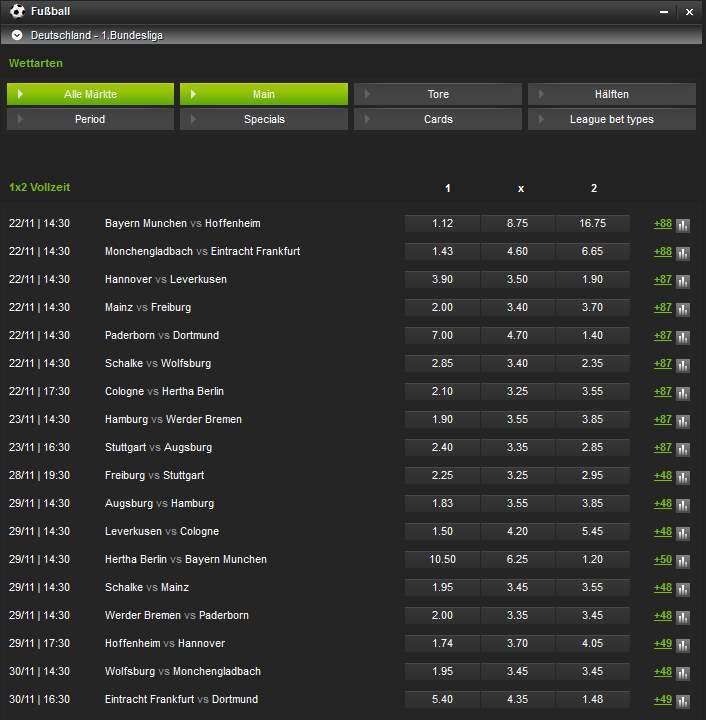Image resolution: width=706 pixels, height=720 pixels.
Task: Select Hannover home win odds 3.90
Action: [x=443, y=280]
